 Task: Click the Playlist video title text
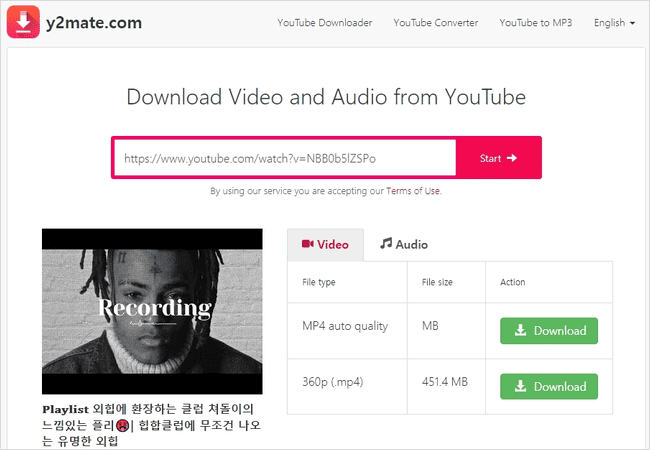(151, 425)
